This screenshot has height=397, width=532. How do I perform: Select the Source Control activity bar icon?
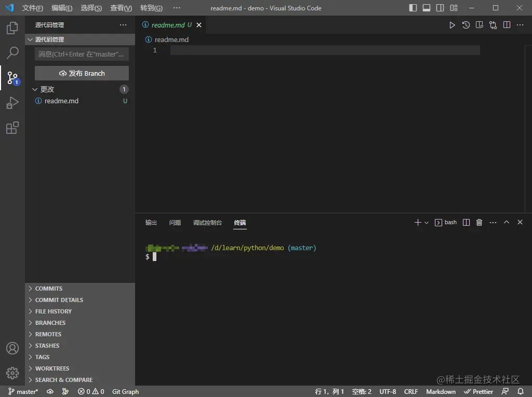[13, 78]
